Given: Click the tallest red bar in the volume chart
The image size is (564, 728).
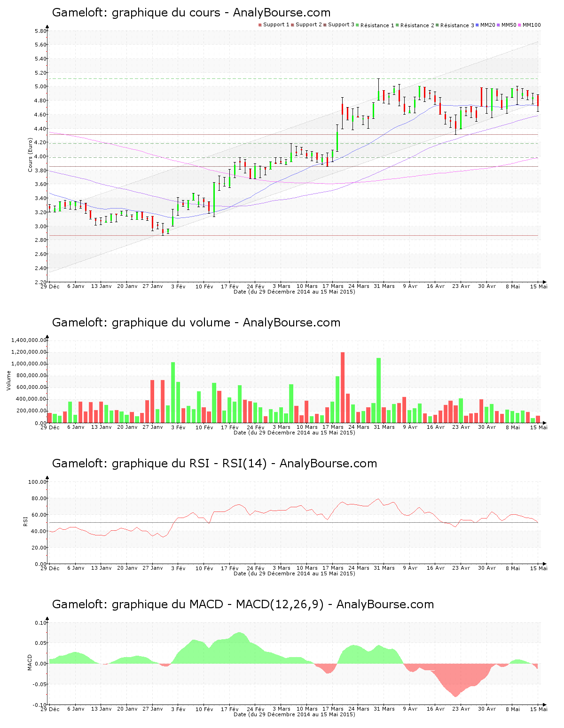Looking at the screenshot, I should click(x=343, y=387).
